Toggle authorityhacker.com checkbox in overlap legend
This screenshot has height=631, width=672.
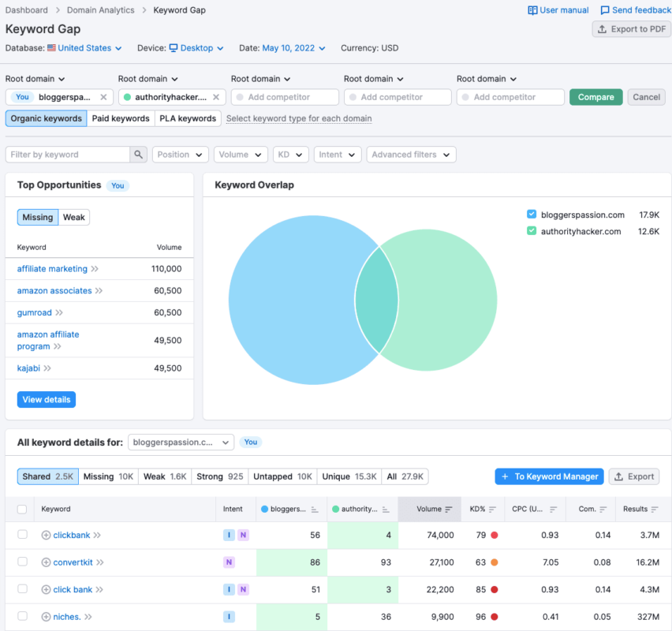(532, 231)
